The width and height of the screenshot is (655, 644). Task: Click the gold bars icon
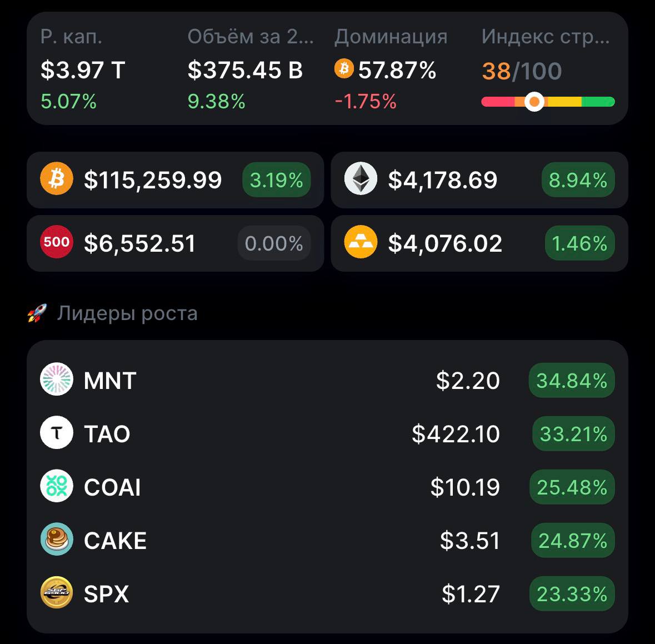point(361,243)
